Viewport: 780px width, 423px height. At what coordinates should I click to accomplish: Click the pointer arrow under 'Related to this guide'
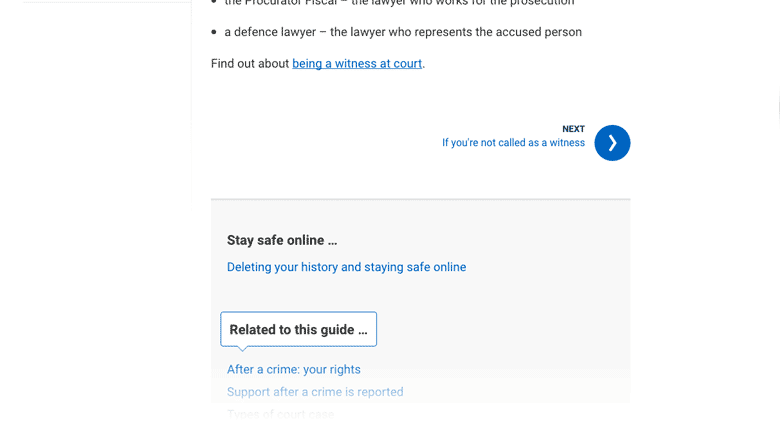coord(242,349)
